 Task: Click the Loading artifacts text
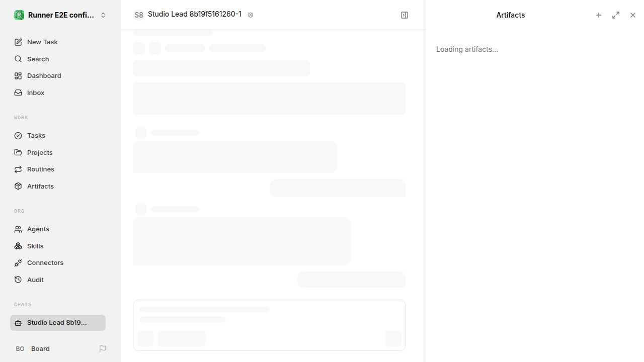(x=467, y=49)
